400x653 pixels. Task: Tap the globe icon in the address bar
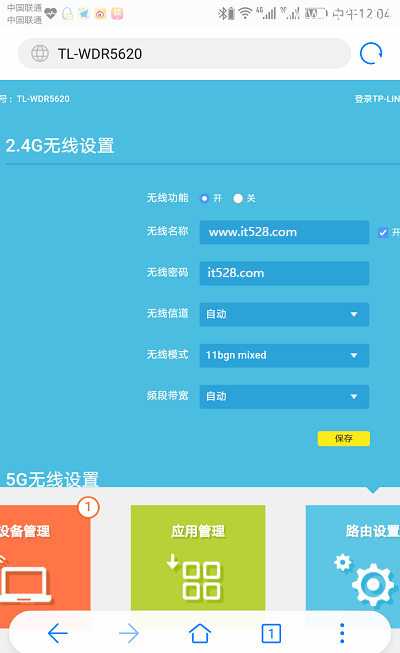40,53
